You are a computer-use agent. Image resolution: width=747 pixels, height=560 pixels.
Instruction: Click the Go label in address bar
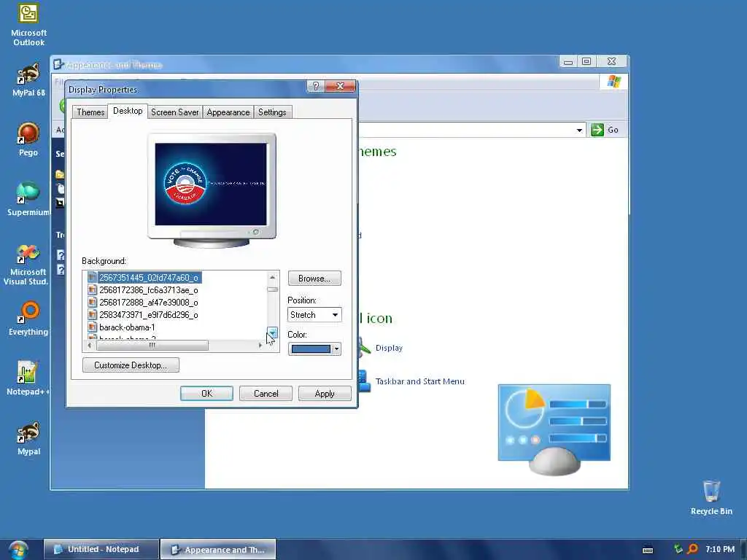[x=613, y=130]
